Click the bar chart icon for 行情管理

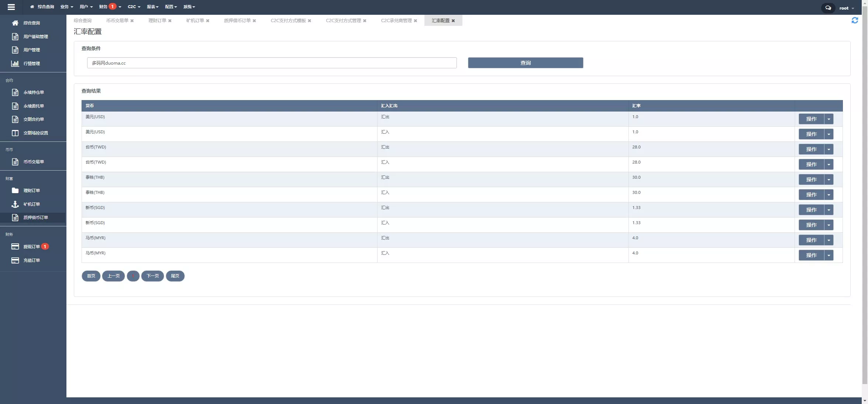(x=15, y=64)
